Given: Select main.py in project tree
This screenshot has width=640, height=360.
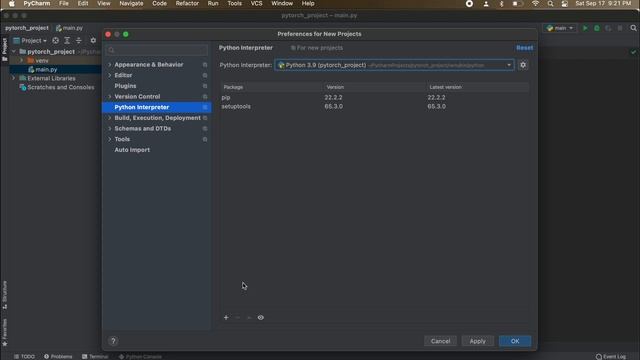Looking at the screenshot, I should point(46,69).
